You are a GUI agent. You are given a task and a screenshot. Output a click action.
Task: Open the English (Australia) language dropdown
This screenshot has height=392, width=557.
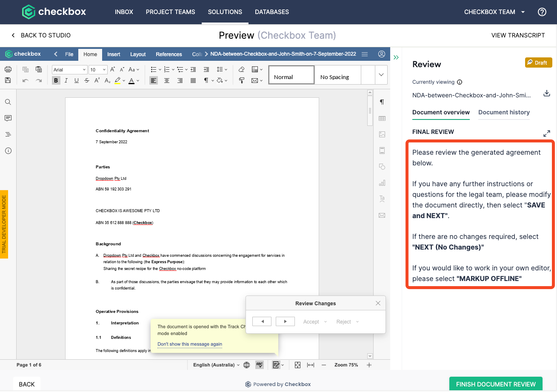tap(217, 365)
